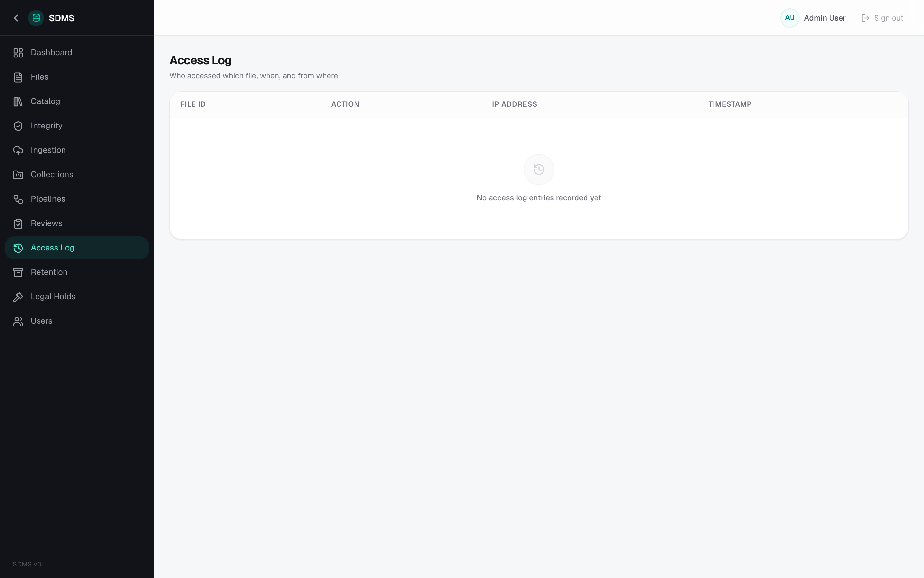Click the Retention archive box icon
The height and width of the screenshot is (578, 924).
[18, 273]
